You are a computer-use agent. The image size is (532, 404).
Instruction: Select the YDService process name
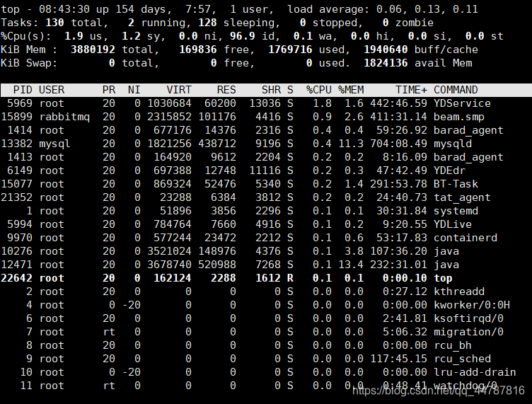[462, 103]
